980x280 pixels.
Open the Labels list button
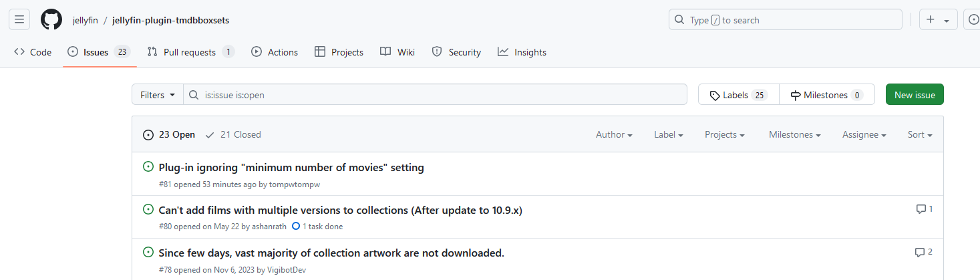pyautogui.click(x=738, y=95)
